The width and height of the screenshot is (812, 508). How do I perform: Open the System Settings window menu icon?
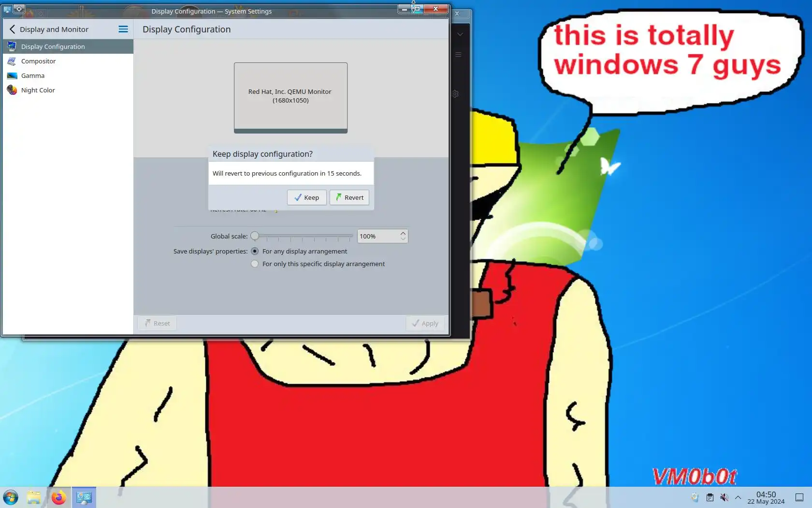pyautogui.click(x=7, y=9)
